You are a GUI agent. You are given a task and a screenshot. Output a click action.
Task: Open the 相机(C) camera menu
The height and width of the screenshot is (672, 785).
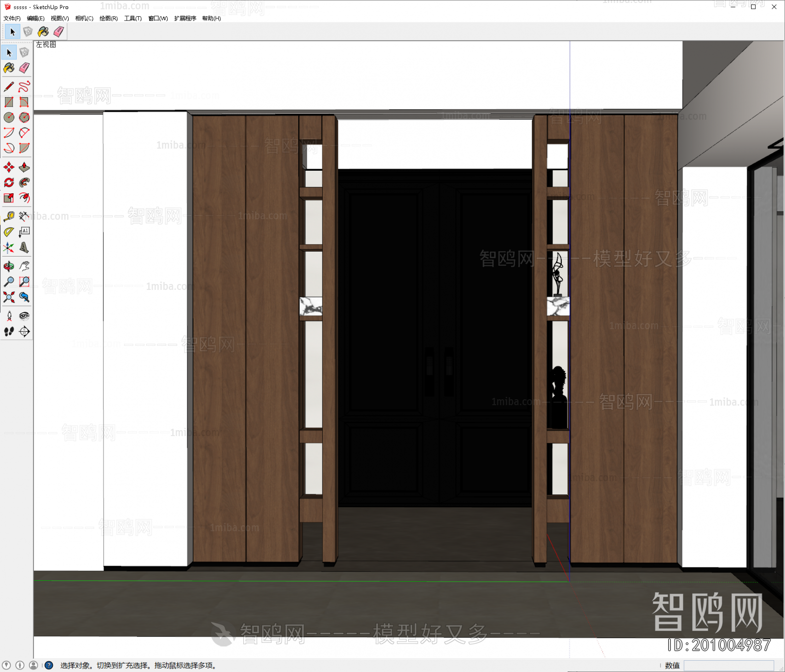click(x=84, y=18)
